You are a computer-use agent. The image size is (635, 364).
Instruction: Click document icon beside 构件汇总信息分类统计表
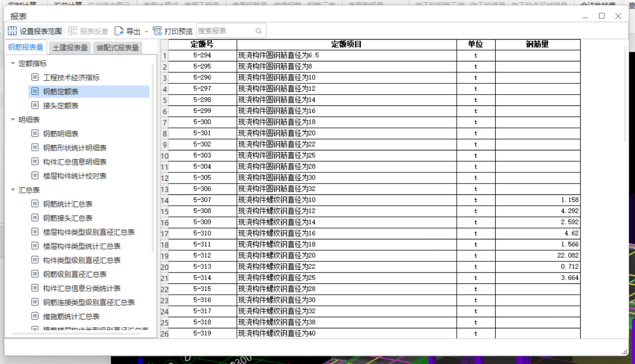tap(35, 288)
